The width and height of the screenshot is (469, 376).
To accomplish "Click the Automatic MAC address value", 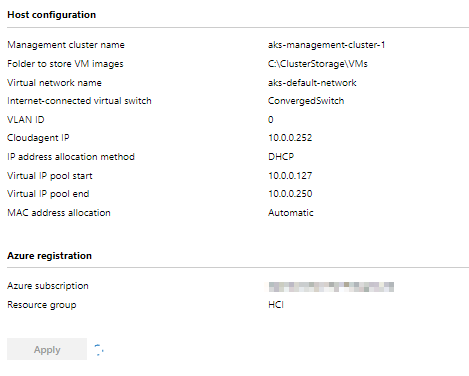I will point(291,213).
